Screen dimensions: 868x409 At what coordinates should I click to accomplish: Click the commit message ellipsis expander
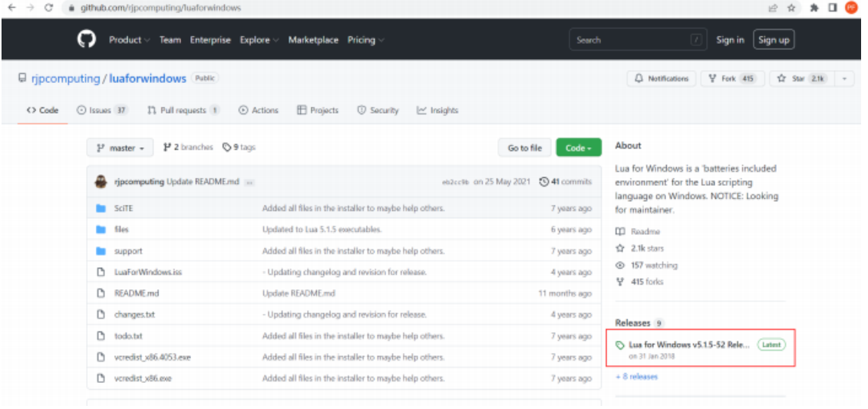[x=249, y=183]
